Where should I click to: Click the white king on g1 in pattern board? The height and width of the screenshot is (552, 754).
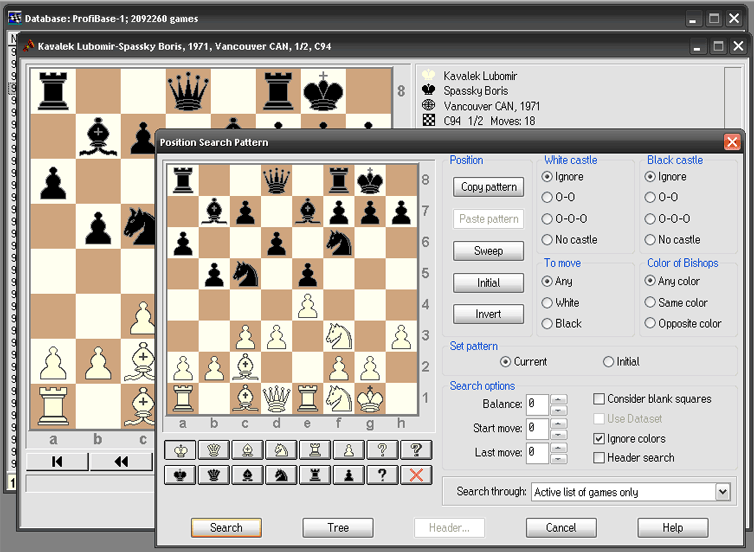tap(370, 399)
